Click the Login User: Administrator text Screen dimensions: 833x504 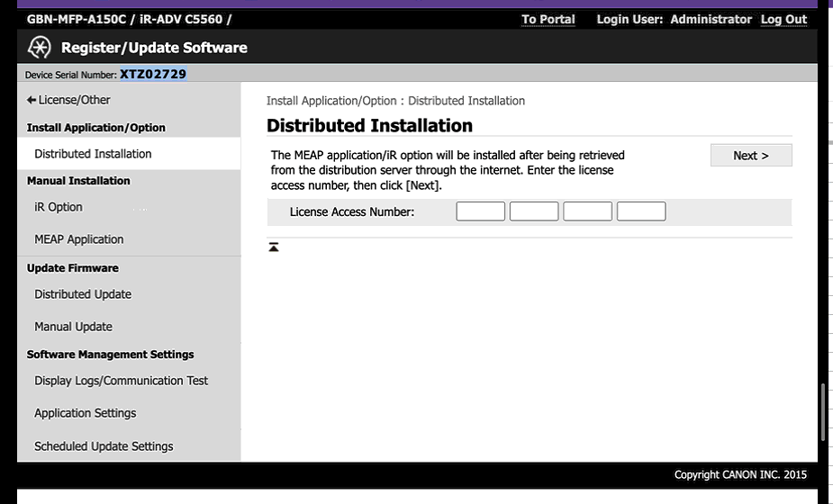[675, 20]
